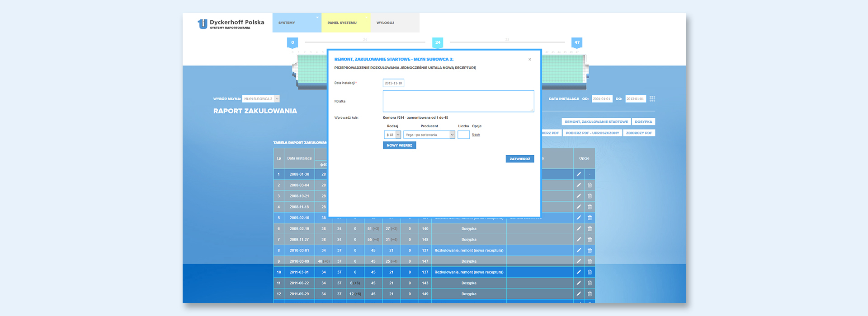The width and height of the screenshot is (868, 316).
Task: Delete row 6 dated 2009-02-19
Action: 590,228
